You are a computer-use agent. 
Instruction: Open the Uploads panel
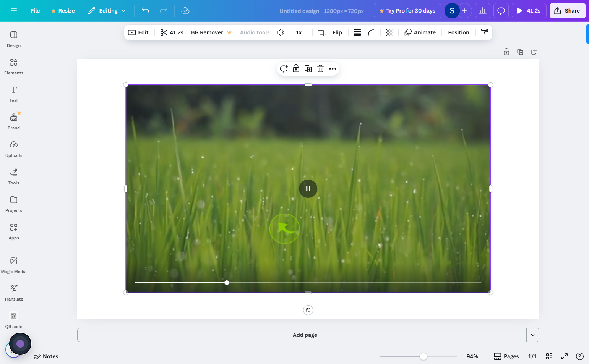point(14,149)
